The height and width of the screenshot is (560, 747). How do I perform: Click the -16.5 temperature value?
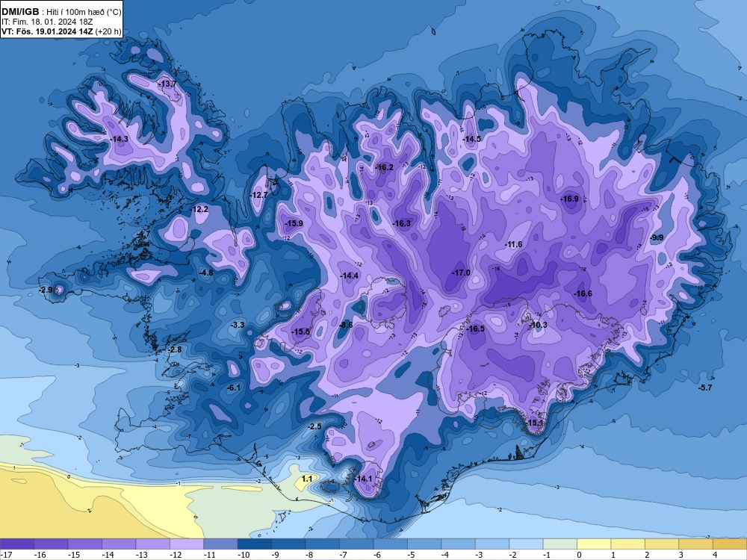pyautogui.click(x=475, y=329)
